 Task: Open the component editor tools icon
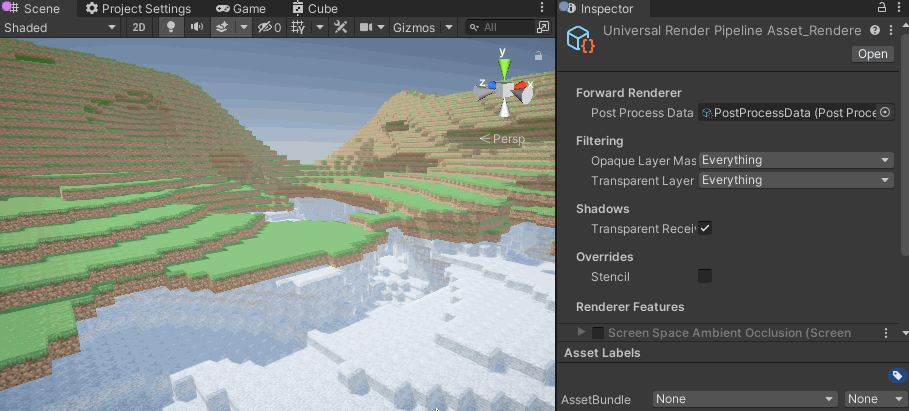(341, 27)
